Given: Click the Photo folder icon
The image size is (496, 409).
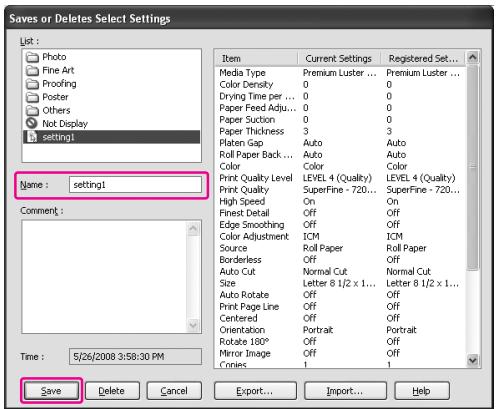Looking at the screenshot, I should [x=32, y=57].
